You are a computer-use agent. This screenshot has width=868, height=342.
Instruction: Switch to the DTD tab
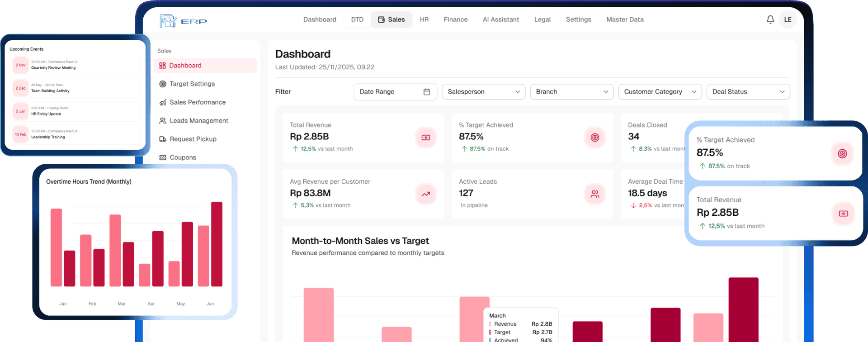click(x=357, y=19)
